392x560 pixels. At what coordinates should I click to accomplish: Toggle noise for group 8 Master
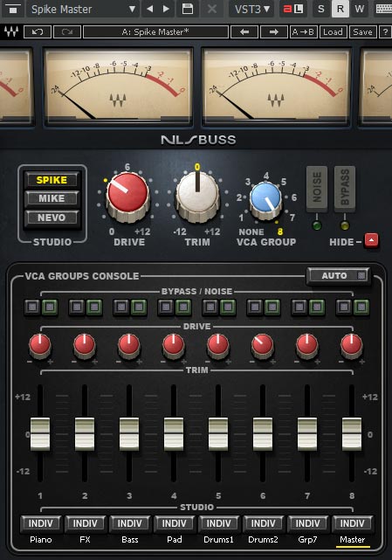click(x=361, y=307)
